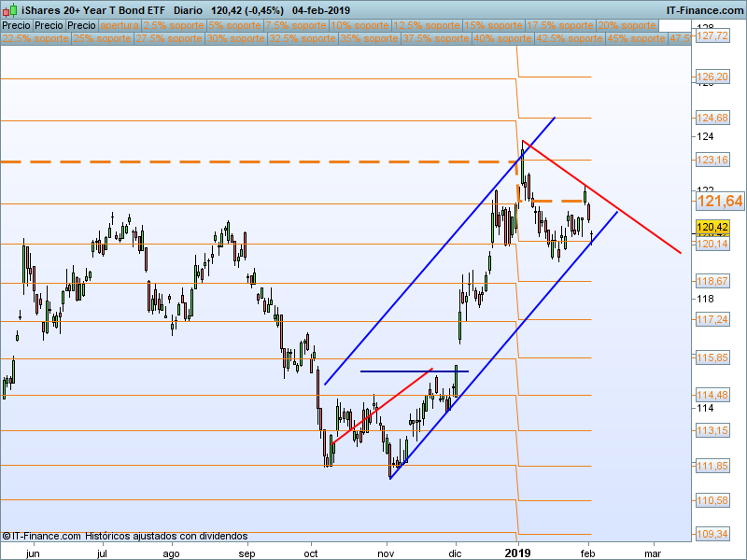Click the 'mar' month label on time axis
This screenshot has width=747, height=560.
point(653,553)
